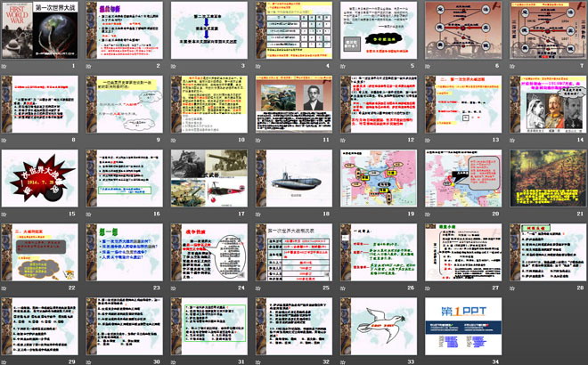Image resolution: width=588 pixels, height=365 pixels.
Task: Select slide 21 battle painting
Action: click(x=548, y=178)
